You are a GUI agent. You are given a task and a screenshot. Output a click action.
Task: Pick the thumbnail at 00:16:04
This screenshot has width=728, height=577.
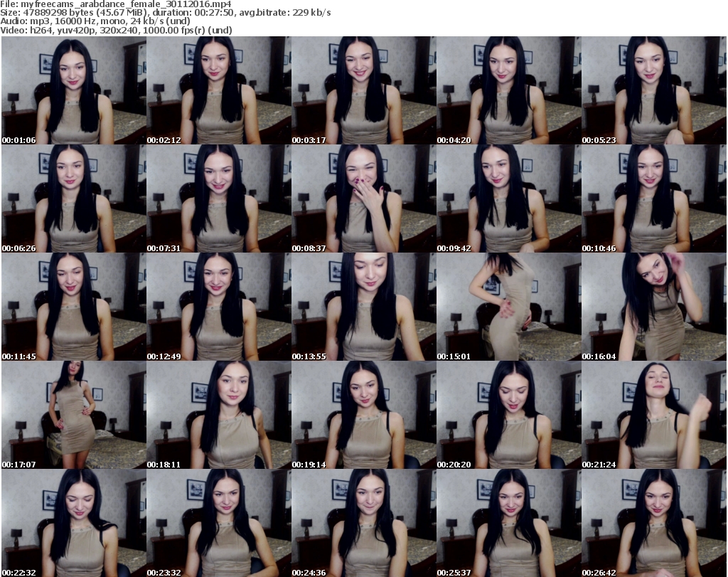coord(654,307)
